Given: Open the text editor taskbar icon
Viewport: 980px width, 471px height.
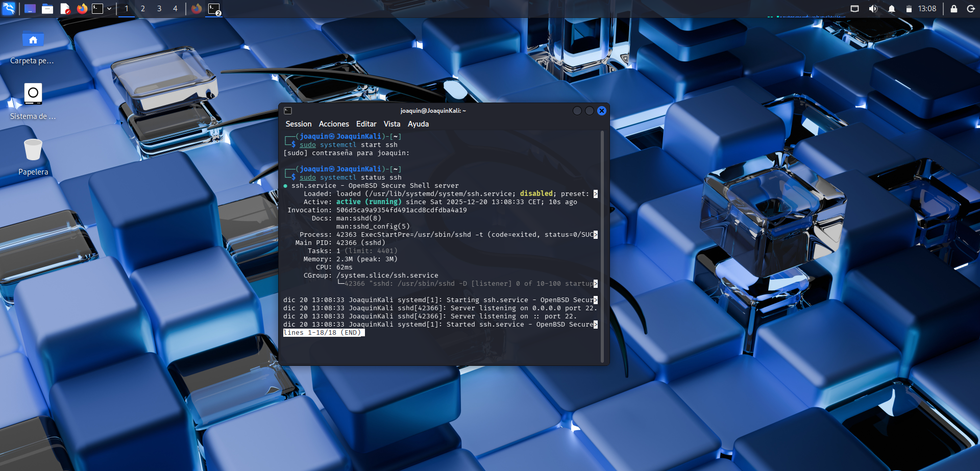Looking at the screenshot, I should 65,9.
